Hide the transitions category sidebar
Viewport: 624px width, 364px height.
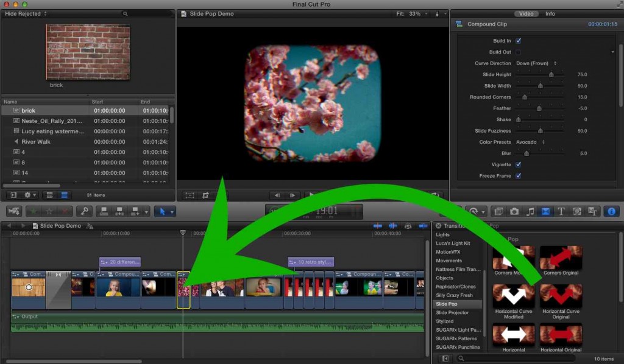pos(445,359)
